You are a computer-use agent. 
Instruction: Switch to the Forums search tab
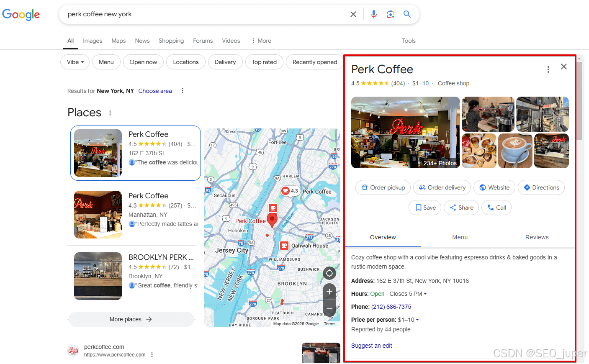(x=203, y=41)
